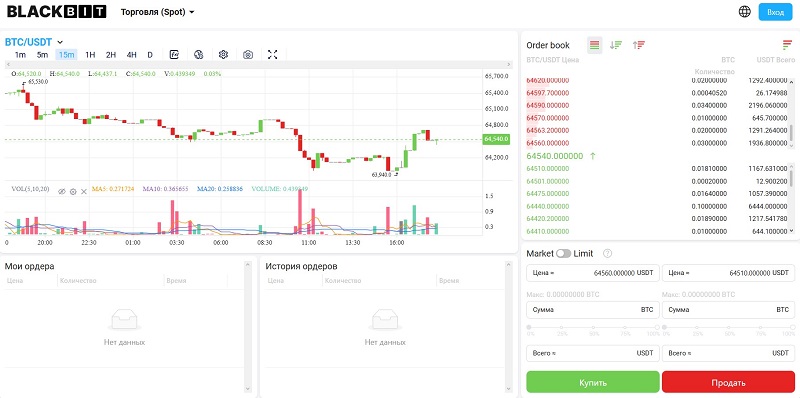Show only sell orders in order book
This screenshot has height=398, width=800.
[639, 45]
